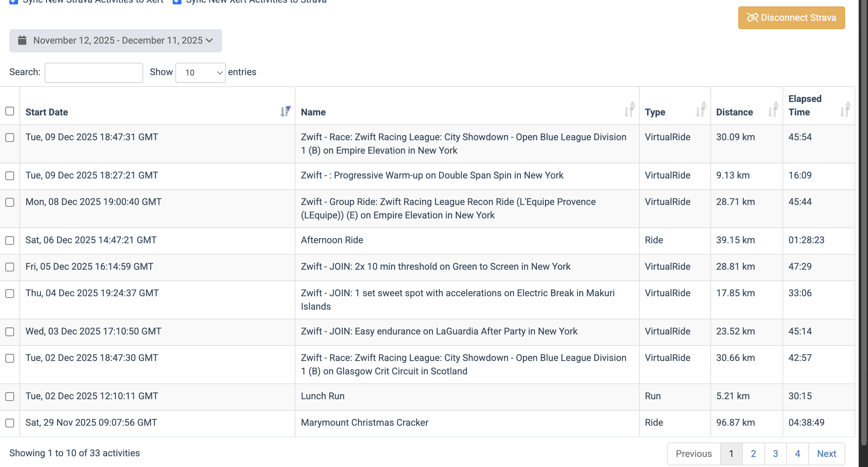Expand the Show entries dropdown
This screenshot has width=868, height=467.
200,73
